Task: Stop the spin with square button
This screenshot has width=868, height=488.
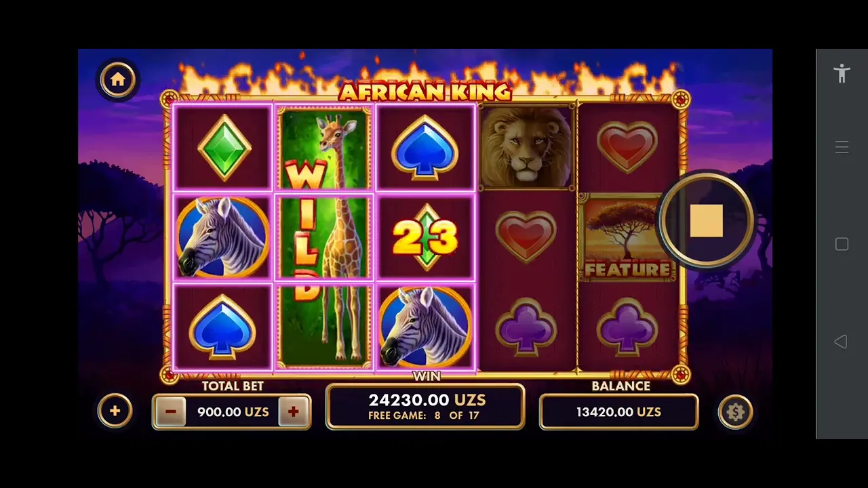Action: point(707,221)
